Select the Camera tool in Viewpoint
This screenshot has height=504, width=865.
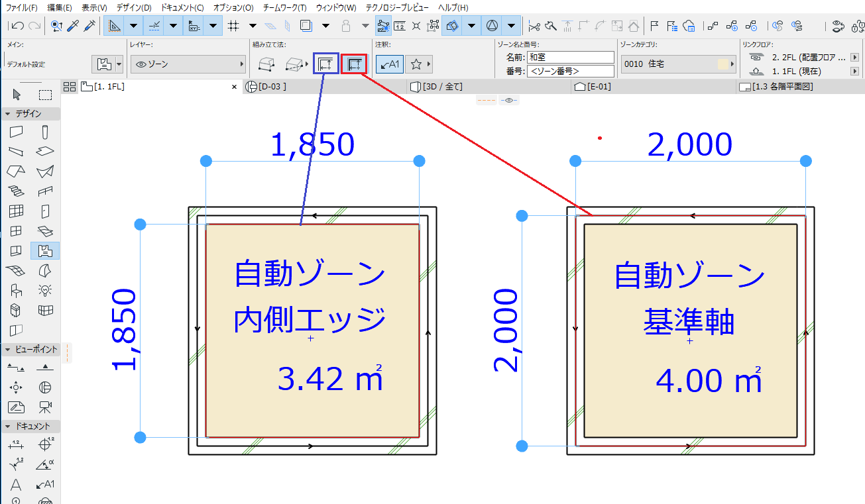coord(45,407)
